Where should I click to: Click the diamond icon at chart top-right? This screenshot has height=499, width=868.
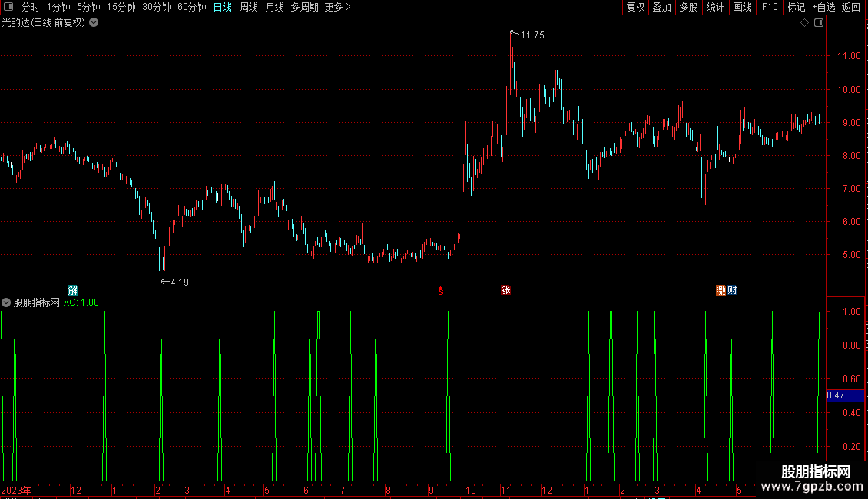click(x=805, y=23)
